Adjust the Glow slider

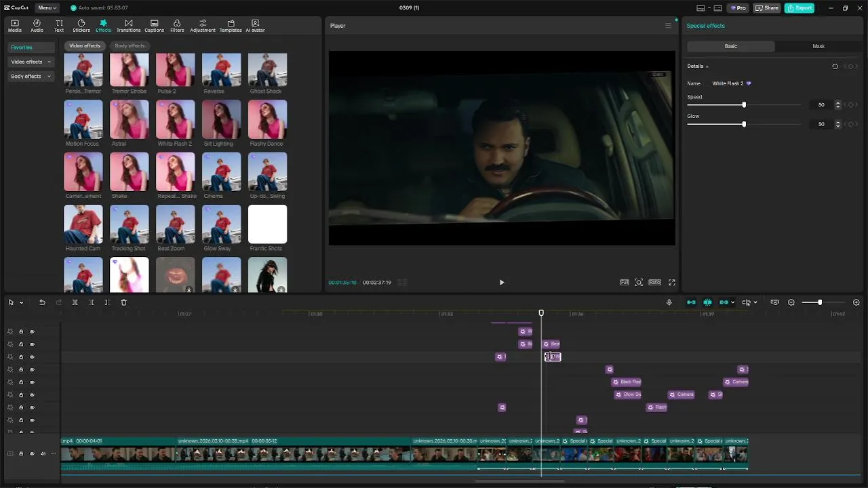pyautogui.click(x=744, y=124)
